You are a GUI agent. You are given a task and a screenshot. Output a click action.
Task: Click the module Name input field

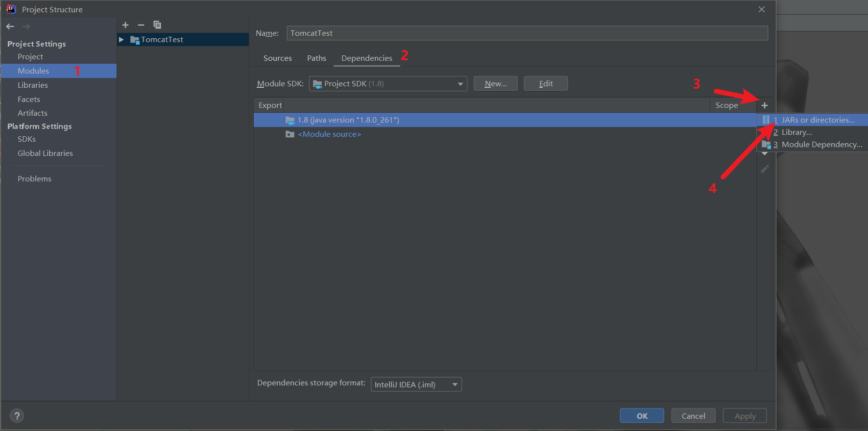(527, 33)
